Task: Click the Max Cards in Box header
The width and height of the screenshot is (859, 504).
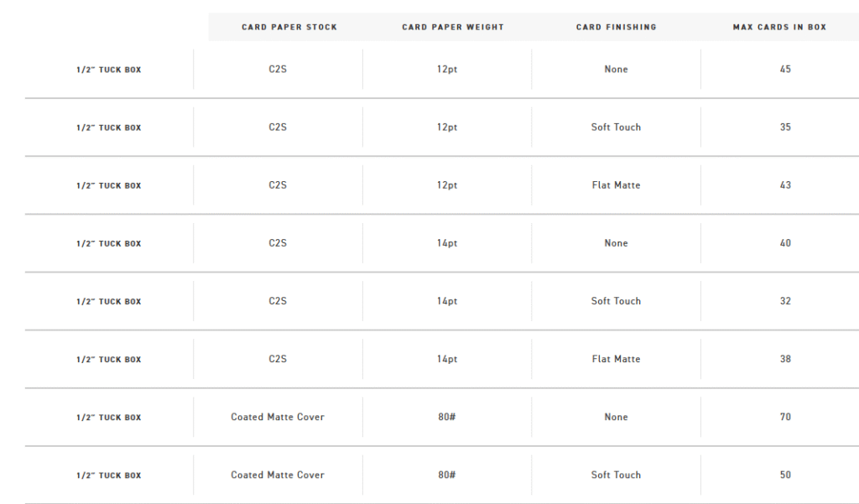Action: [779, 27]
